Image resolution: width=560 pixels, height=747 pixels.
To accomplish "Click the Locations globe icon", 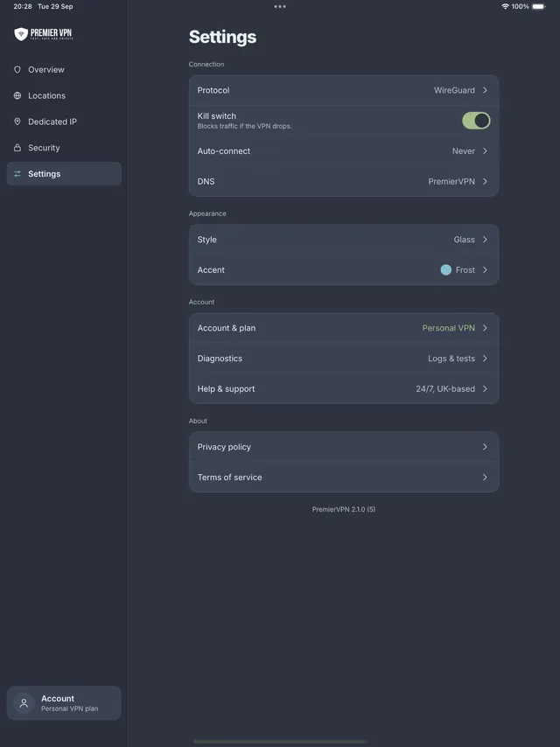I will [x=17, y=95].
